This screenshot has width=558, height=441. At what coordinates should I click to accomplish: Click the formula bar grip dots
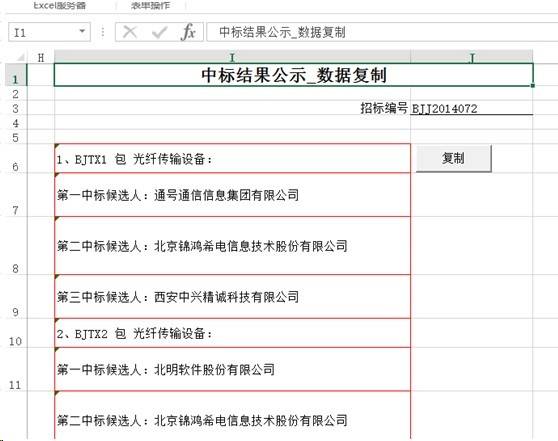tap(103, 32)
